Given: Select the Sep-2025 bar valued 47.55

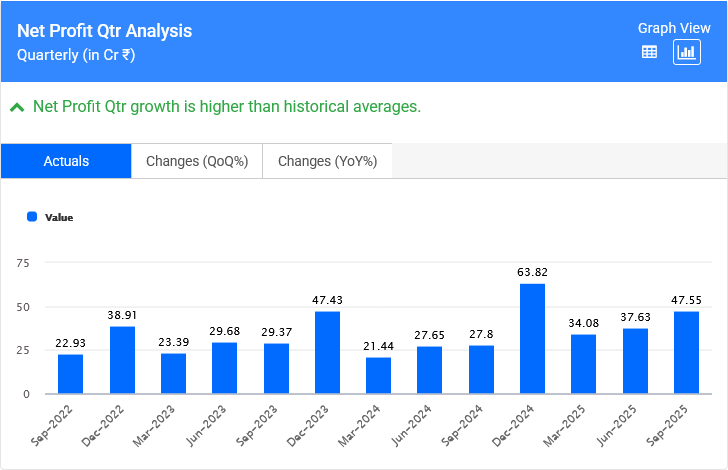Looking at the screenshot, I should coord(686,353).
